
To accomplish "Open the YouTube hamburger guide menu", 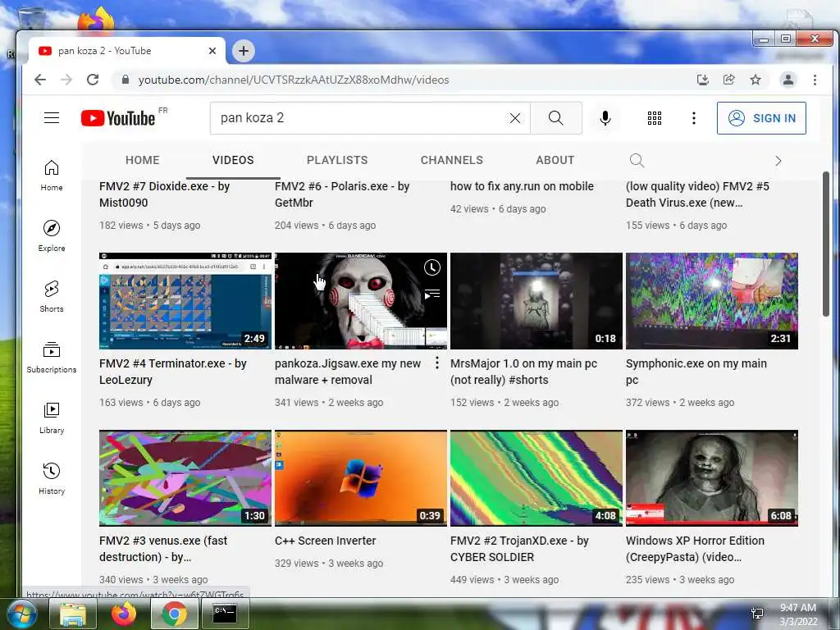I will (x=52, y=118).
